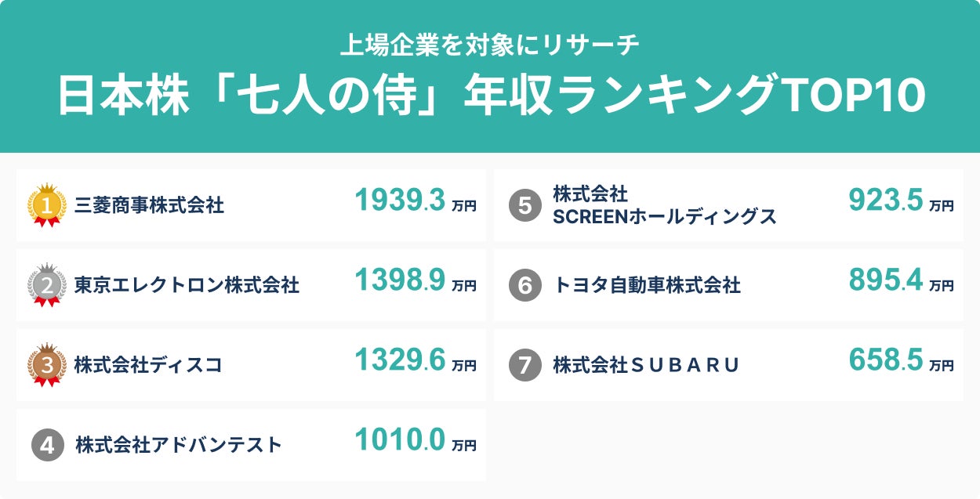Click the 株式会社ディスコ company name

148,365
